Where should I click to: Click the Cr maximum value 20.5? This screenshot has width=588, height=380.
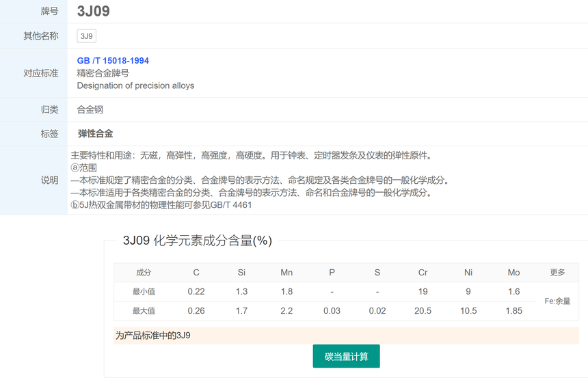click(x=423, y=311)
